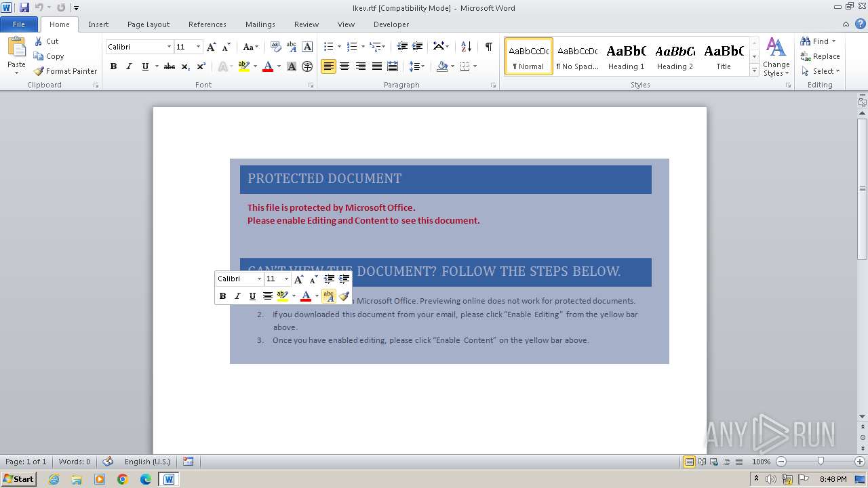Open the ribbon font name dropdown
This screenshot has height=488, width=868.
169,47
